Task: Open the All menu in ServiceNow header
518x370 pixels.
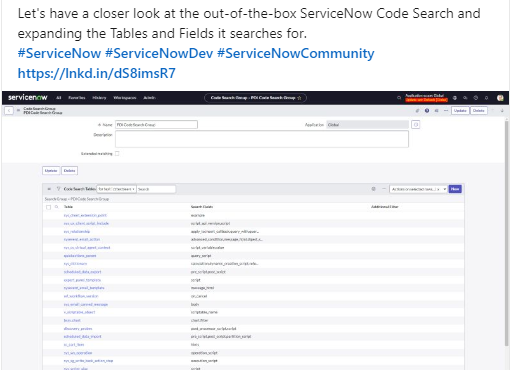Action: 59,98
